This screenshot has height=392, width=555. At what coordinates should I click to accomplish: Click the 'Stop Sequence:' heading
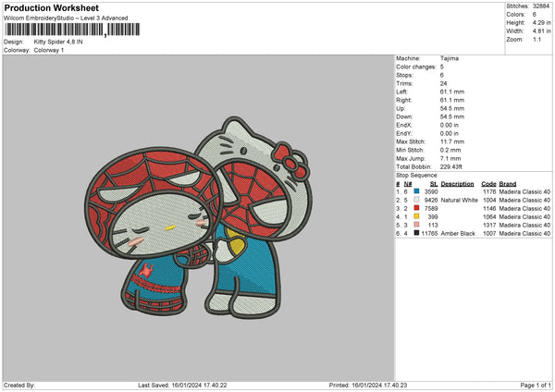tap(417, 176)
